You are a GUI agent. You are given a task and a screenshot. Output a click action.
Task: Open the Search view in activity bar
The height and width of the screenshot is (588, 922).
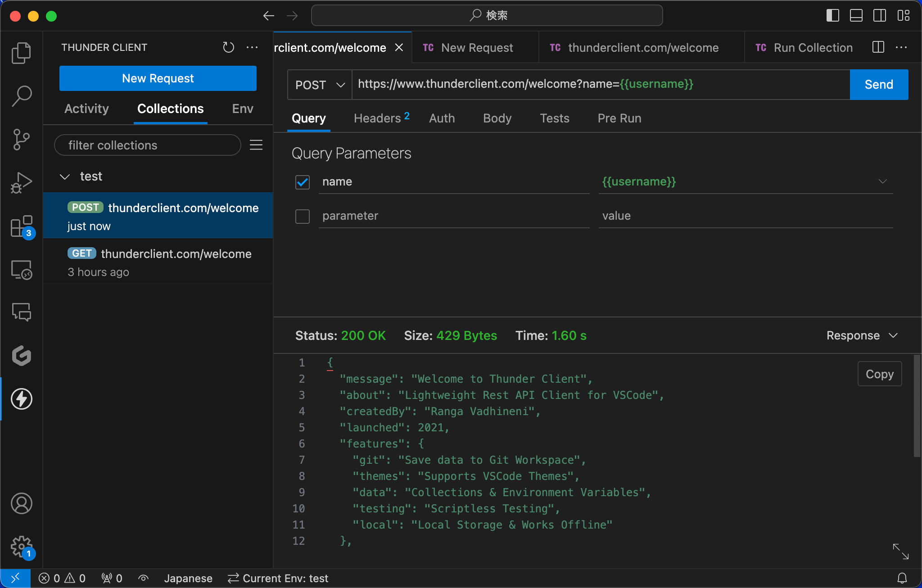pyautogui.click(x=21, y=96)
